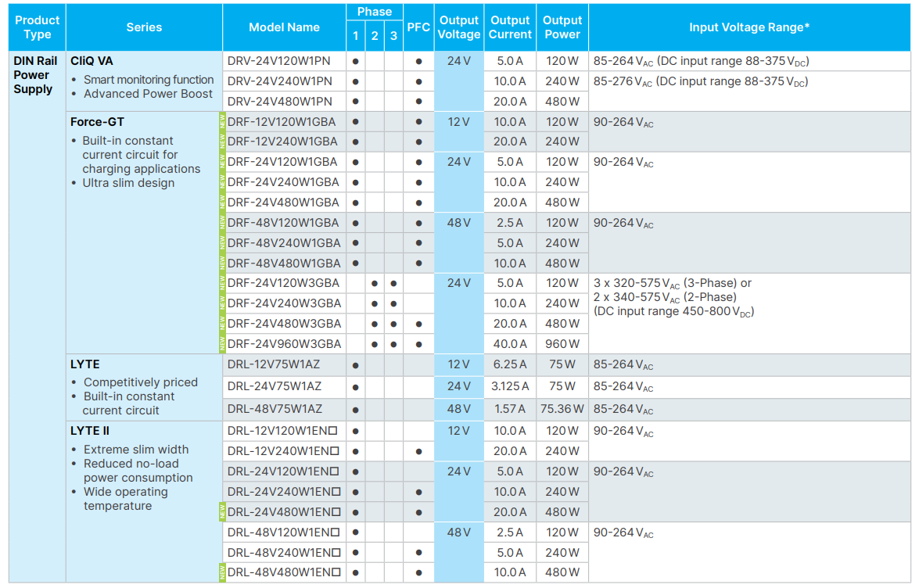The height and width of the screenshot is (588, 919).
Task: Click the "Model Name" column header
Action: point(284,27)
